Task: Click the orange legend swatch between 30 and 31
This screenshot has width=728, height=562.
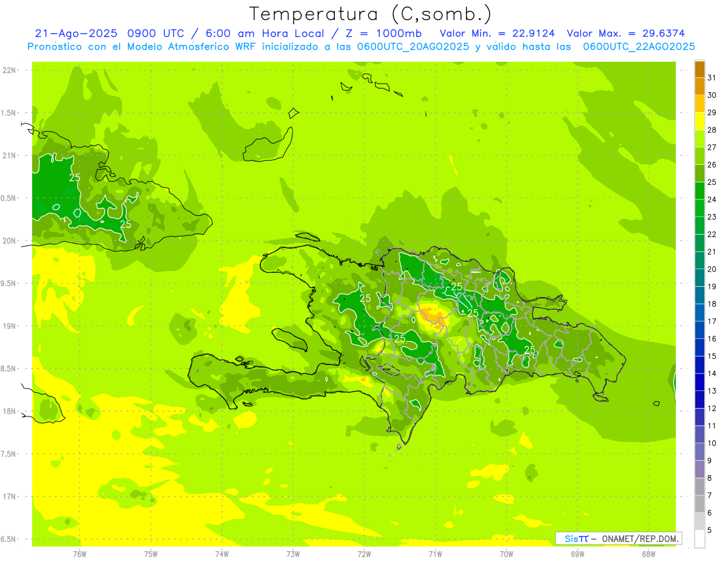Action: [x=699, y=87]
